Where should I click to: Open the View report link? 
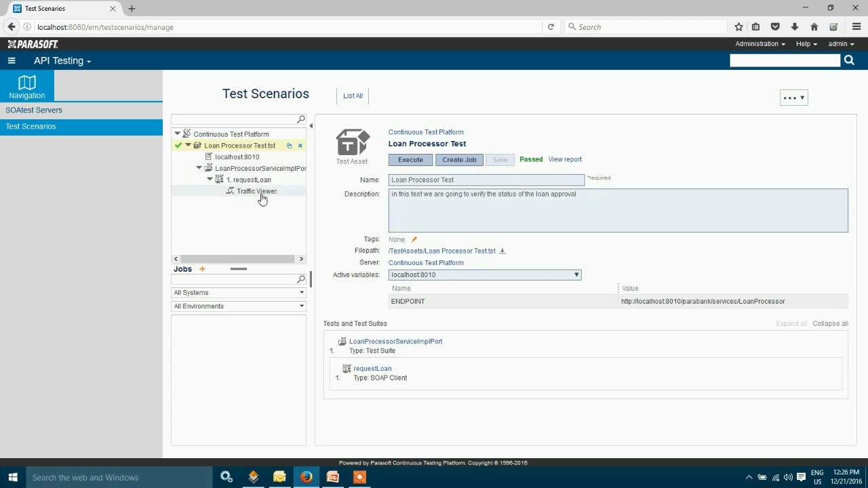tap(565, 159)
